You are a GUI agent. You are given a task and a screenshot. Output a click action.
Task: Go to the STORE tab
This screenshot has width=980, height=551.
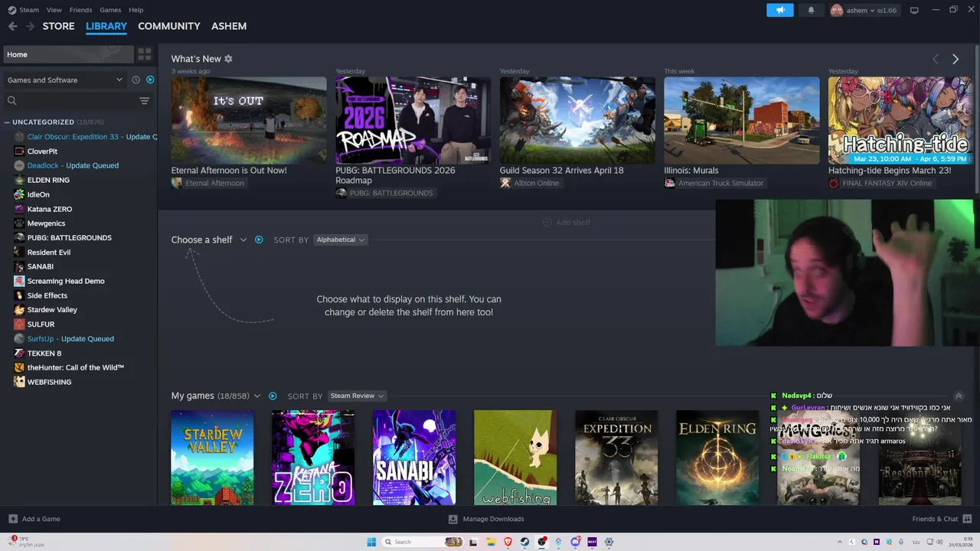click(58, 26)
